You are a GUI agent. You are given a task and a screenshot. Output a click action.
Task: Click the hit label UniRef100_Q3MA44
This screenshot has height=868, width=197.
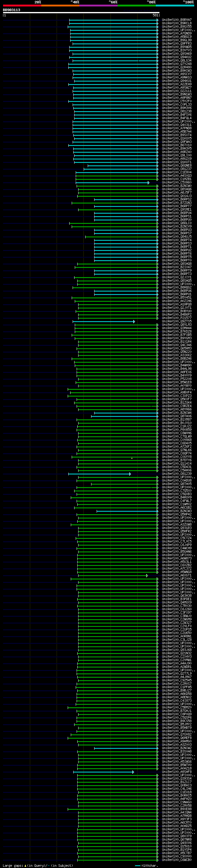point(177,328)
